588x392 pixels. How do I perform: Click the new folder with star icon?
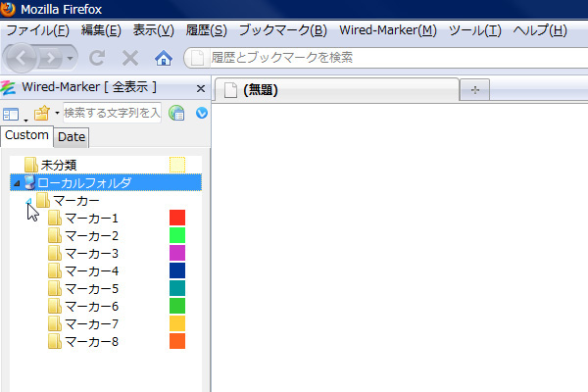point(41,113)
